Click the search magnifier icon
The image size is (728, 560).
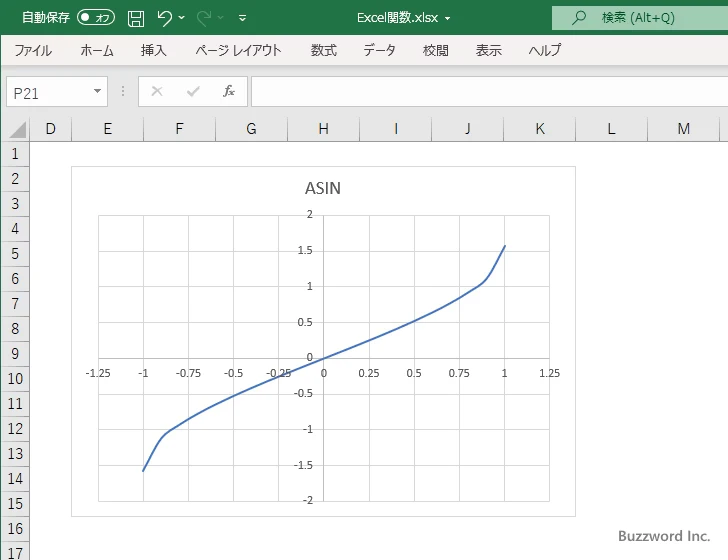(578, 18)
